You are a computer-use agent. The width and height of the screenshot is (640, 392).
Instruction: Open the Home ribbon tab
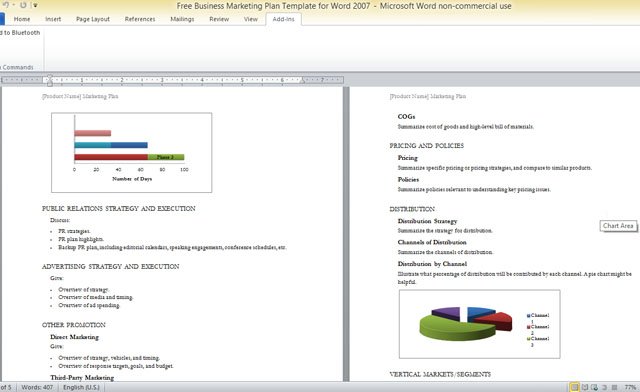[22, 19]
